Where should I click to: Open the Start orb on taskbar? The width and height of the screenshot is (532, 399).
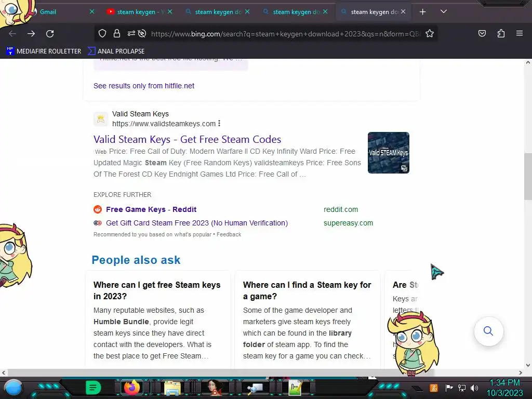pyautogui.click(x=14, y=388)
